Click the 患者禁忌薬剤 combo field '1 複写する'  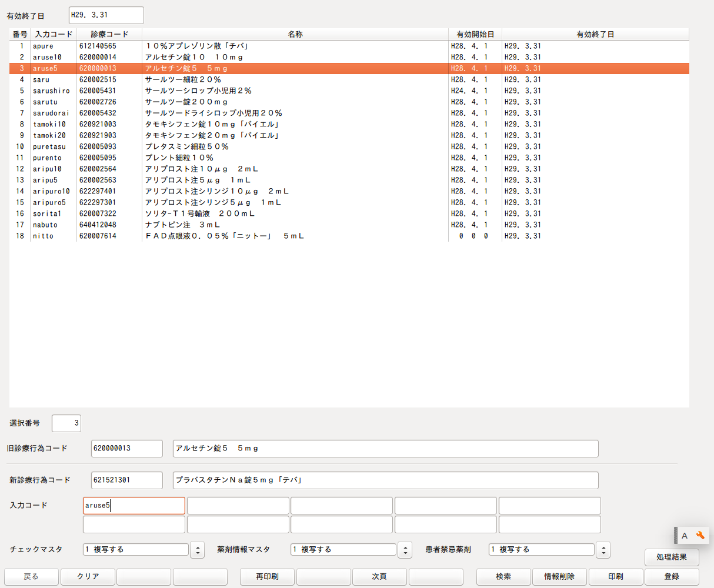click(x=542, y=550)
